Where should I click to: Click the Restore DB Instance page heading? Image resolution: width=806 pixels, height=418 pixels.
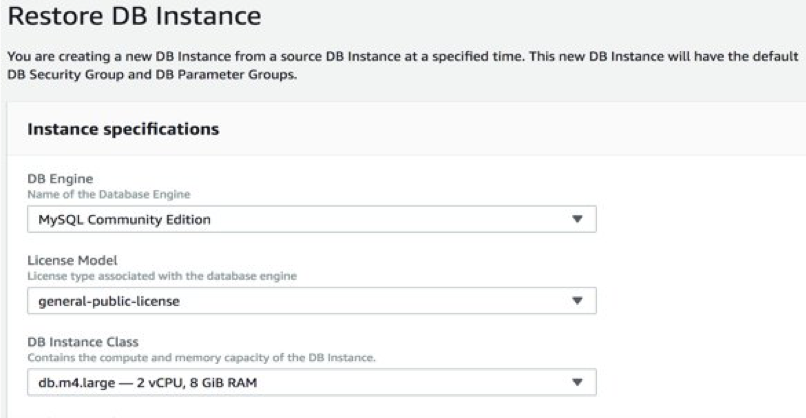point(134,17)
